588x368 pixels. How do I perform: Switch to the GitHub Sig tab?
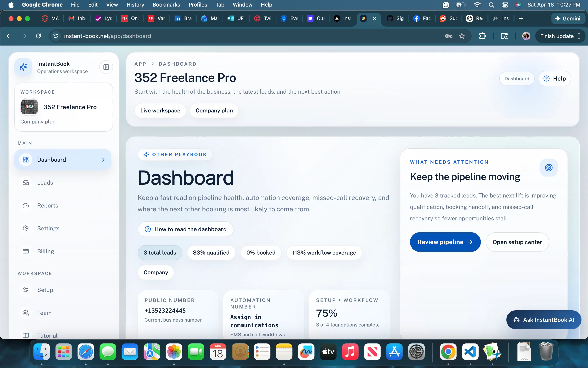(395, 18)
